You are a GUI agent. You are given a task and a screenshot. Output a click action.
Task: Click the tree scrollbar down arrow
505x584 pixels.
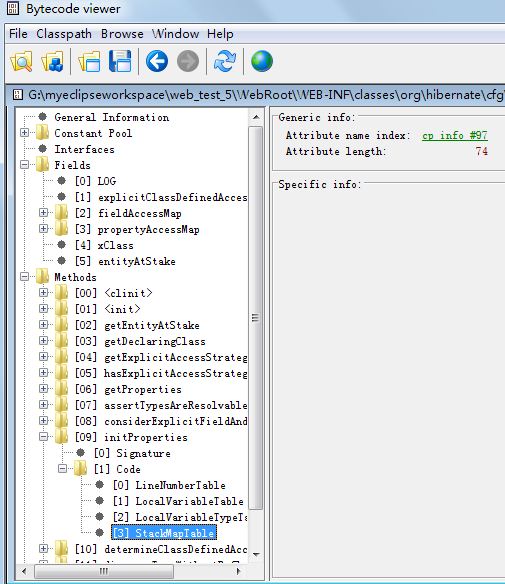coord(256,554)
